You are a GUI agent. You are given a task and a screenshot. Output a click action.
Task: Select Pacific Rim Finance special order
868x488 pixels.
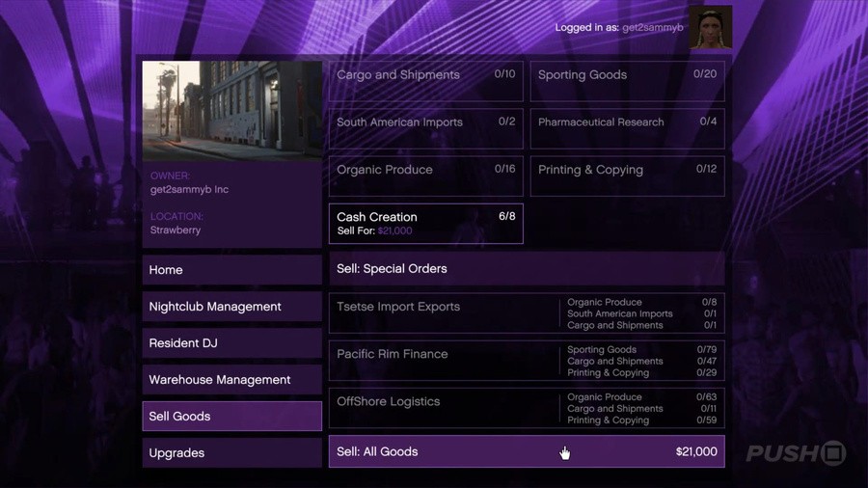[x=527, y=361]
